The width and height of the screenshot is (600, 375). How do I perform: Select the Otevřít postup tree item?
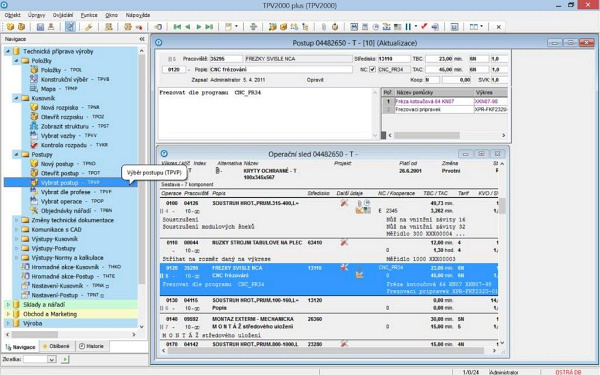(59, 173)
